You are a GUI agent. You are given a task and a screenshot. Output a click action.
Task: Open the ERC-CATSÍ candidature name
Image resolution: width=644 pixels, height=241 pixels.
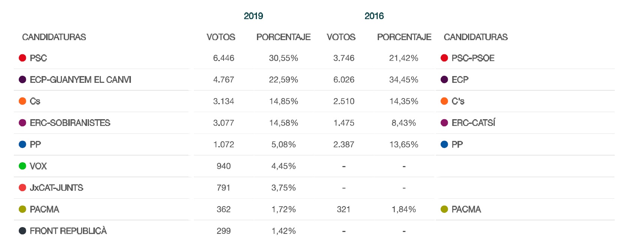coord(473,123)
